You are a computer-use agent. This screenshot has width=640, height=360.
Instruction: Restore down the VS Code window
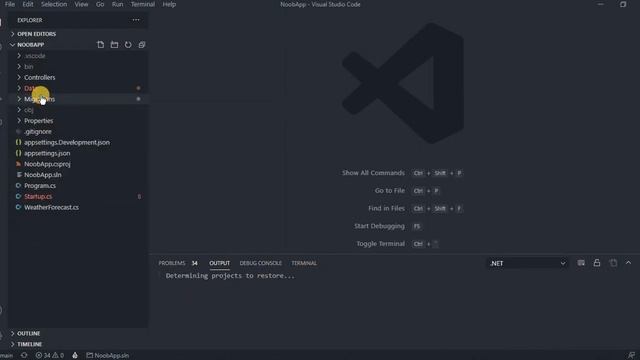click(x=623, y=4)
